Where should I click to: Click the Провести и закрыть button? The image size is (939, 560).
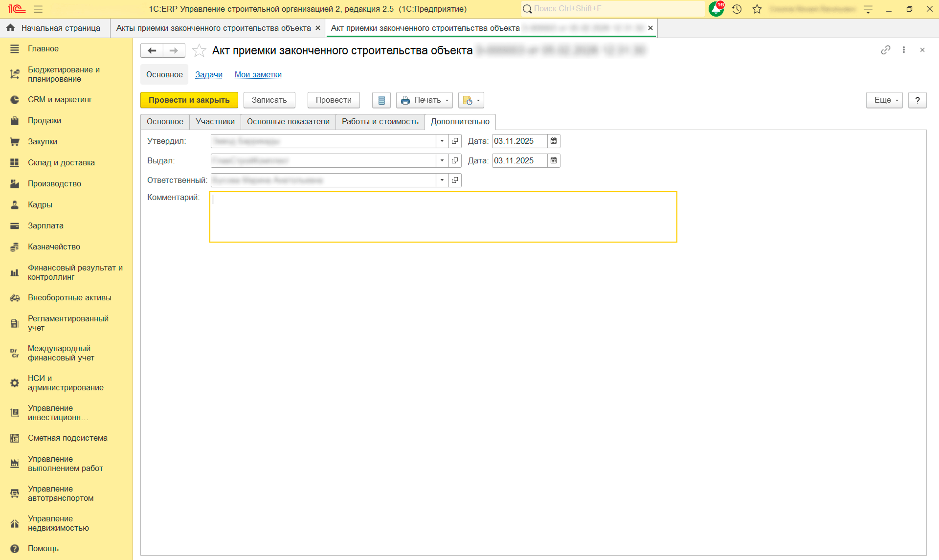189,100
